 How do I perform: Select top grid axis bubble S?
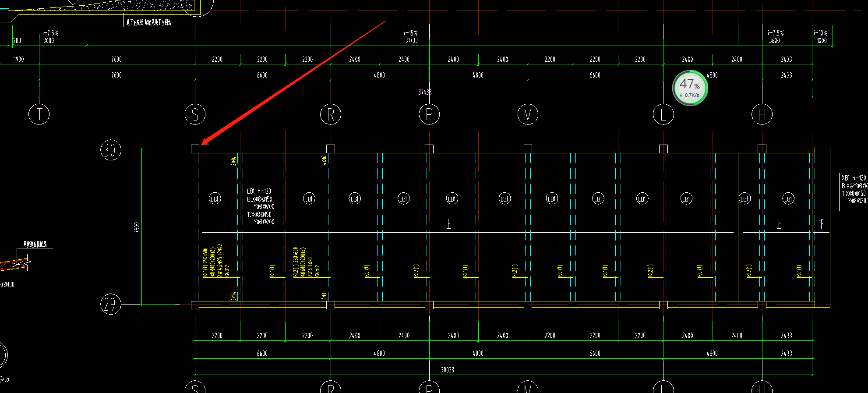click(x=195, y=114)
